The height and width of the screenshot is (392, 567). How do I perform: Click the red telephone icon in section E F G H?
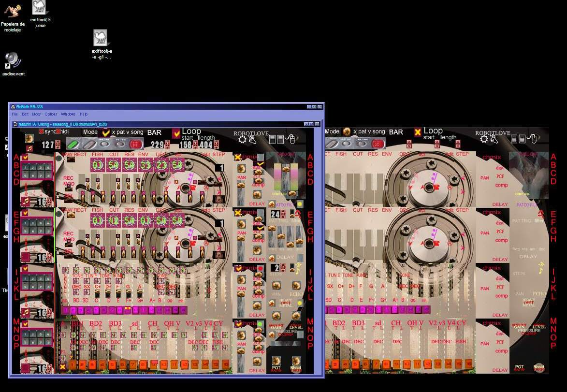pyautogui.click(x=192, y=243)
